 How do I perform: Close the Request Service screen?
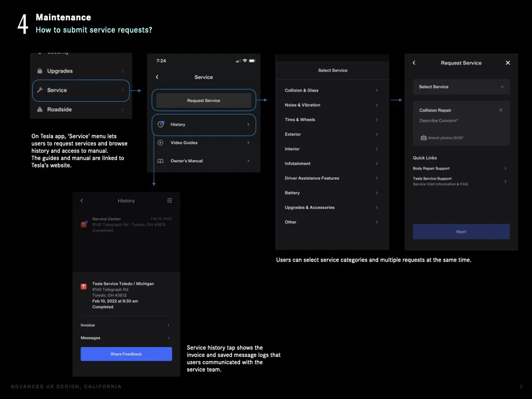508,63
